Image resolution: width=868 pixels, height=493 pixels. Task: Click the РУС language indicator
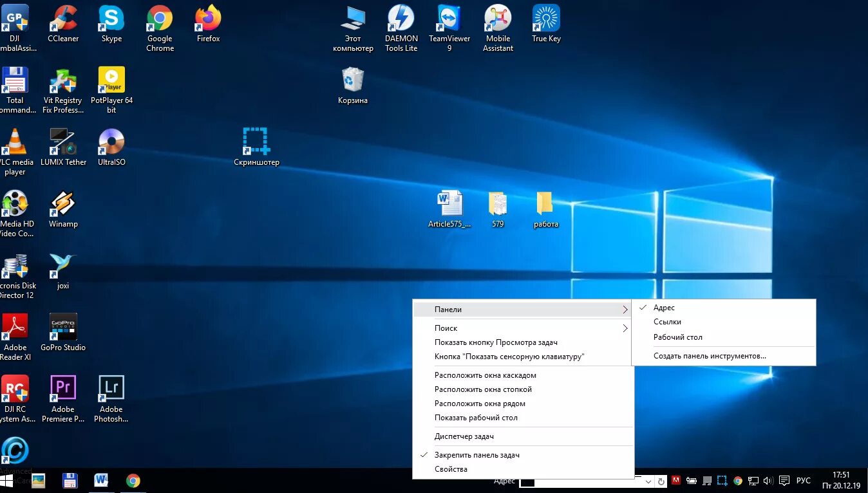[x=804, y=481]
